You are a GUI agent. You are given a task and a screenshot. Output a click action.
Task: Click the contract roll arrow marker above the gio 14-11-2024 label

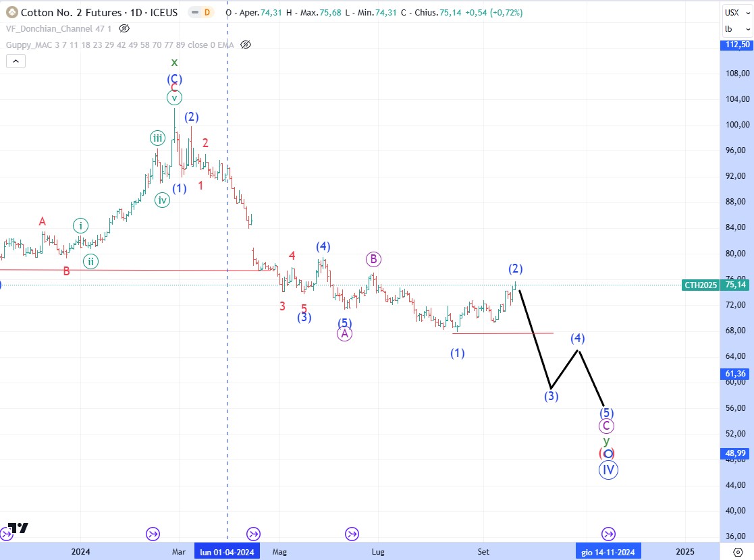click(x=608, y=534)
